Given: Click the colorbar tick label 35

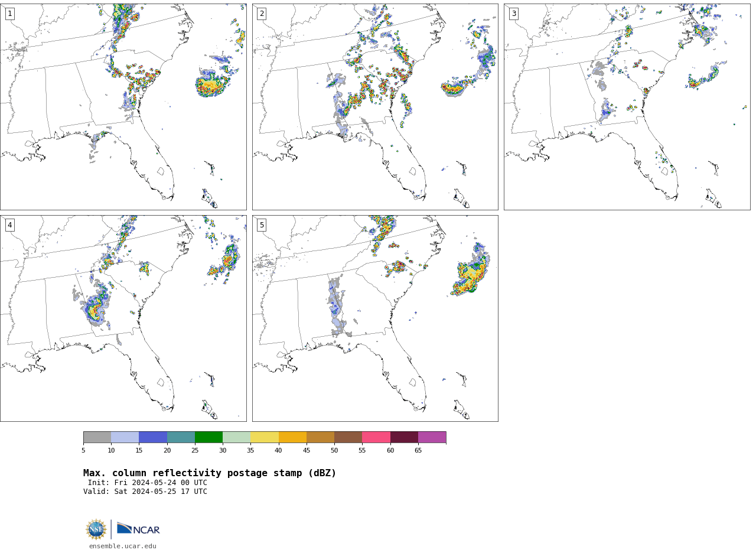Looking at the screenshot, I should click(250, 451).
